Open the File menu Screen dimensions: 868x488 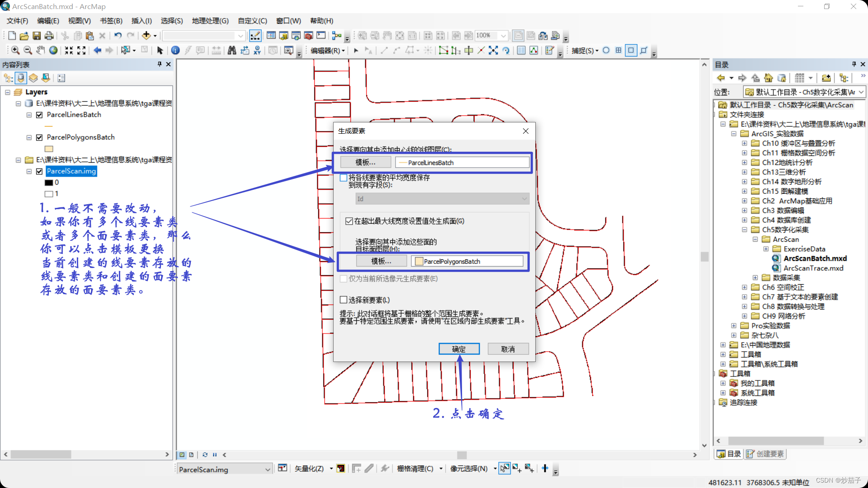point(18,21)
